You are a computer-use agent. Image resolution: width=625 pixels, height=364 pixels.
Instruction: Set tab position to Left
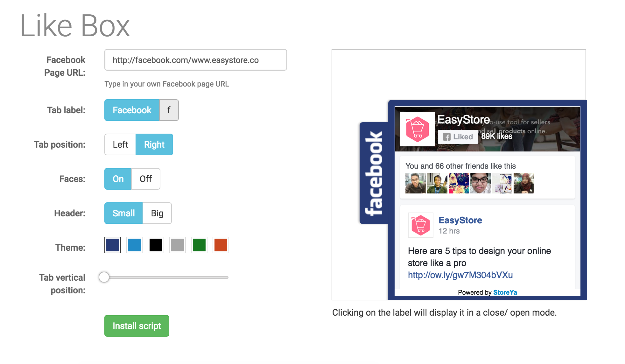[x=120, y=144]
